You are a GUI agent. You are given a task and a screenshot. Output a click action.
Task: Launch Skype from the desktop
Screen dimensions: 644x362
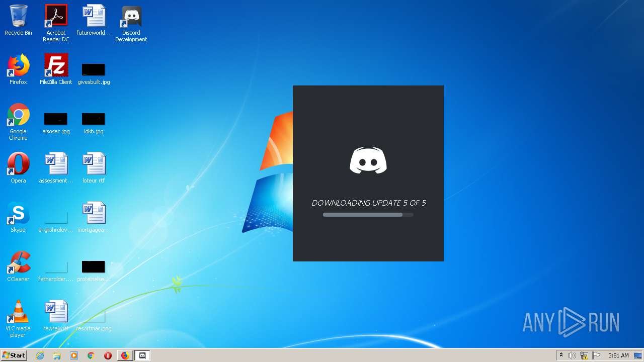tap(18, 217)
